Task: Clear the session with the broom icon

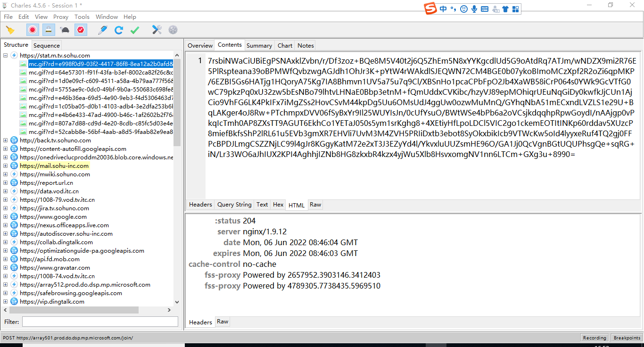Action: pos(9,30)
